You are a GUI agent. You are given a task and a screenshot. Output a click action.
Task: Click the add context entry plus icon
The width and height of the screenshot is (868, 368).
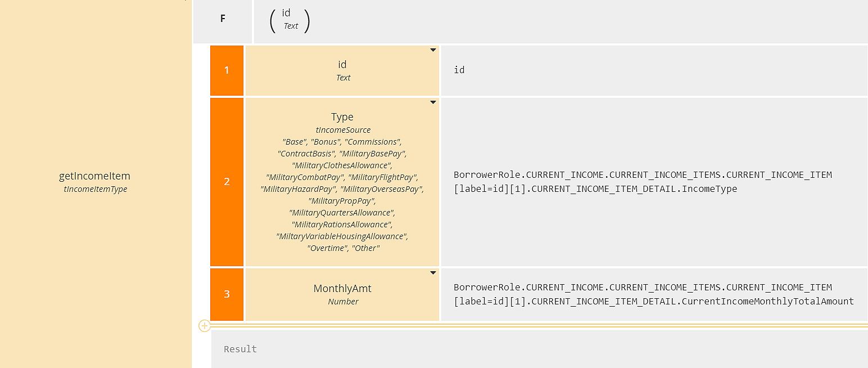tap(204, 326)
